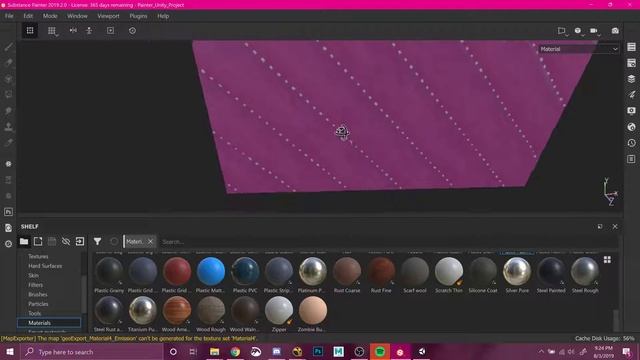The width and height of the screenshot is (640, 360).
Task: Select Hard Surfaces category in shelf
Action: [45, 266]
